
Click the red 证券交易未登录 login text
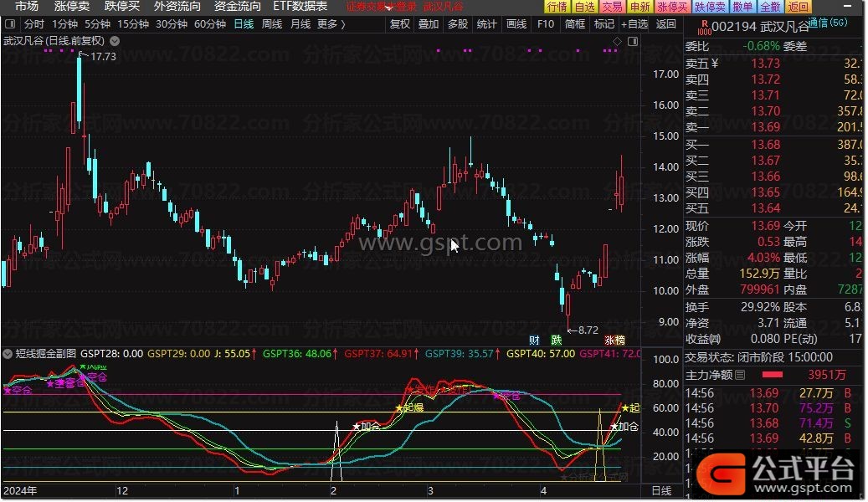(381, 7)
